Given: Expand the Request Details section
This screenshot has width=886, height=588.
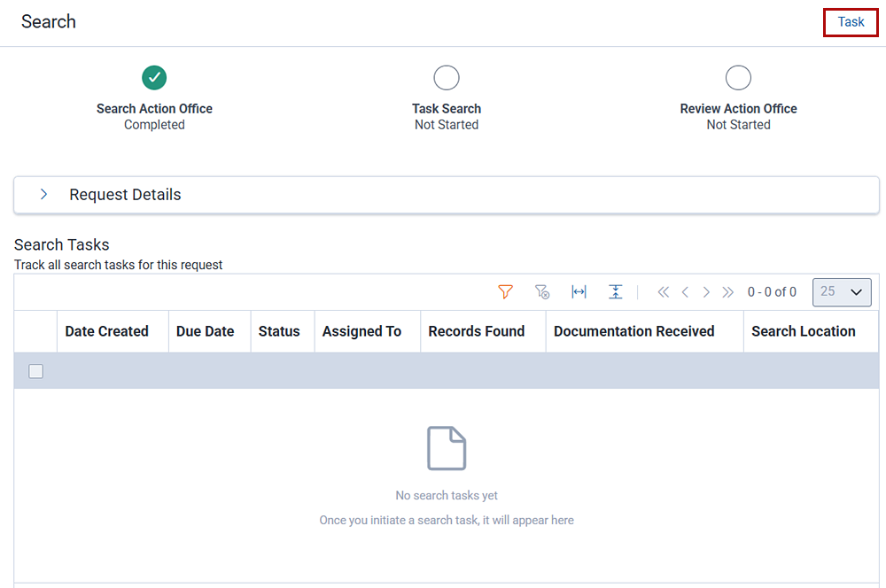Looking at the screenshot, I should 44,194.
